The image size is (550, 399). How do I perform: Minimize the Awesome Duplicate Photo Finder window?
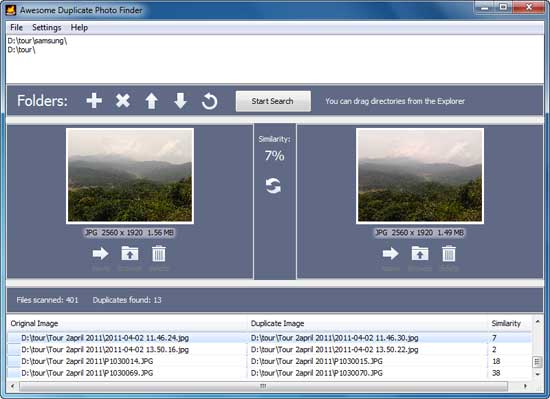coord(486,7)
